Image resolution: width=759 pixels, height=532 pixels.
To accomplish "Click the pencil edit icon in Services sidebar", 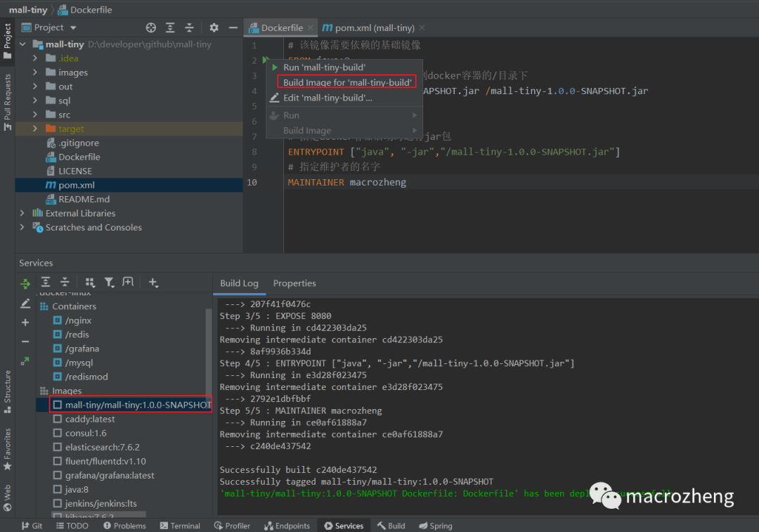I will pyautogui.click(x=25, y=304).
